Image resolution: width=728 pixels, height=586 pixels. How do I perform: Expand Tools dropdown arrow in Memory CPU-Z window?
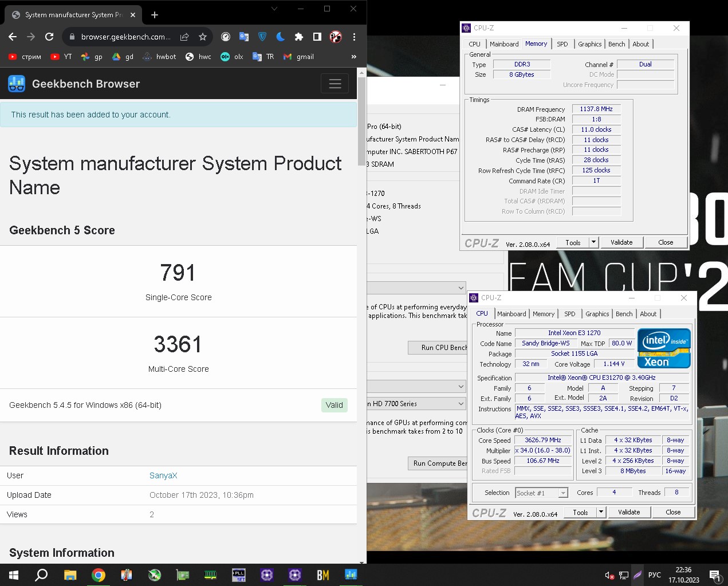pos(593,242)
